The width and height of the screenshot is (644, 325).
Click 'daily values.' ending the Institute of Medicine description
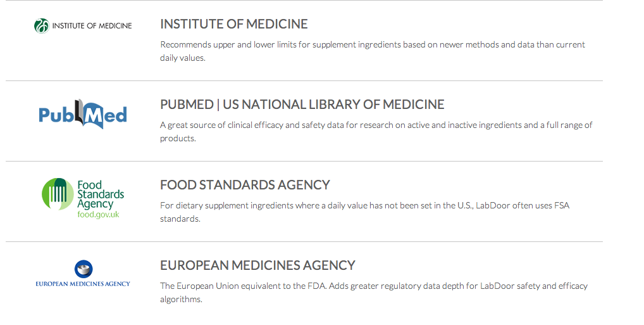182,58
